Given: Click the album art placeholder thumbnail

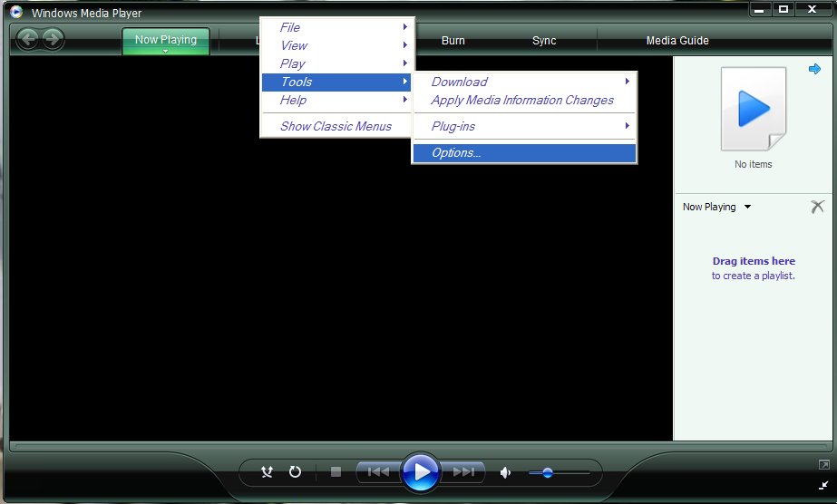Looking at the screenshot, I should [x=754, y=109].
